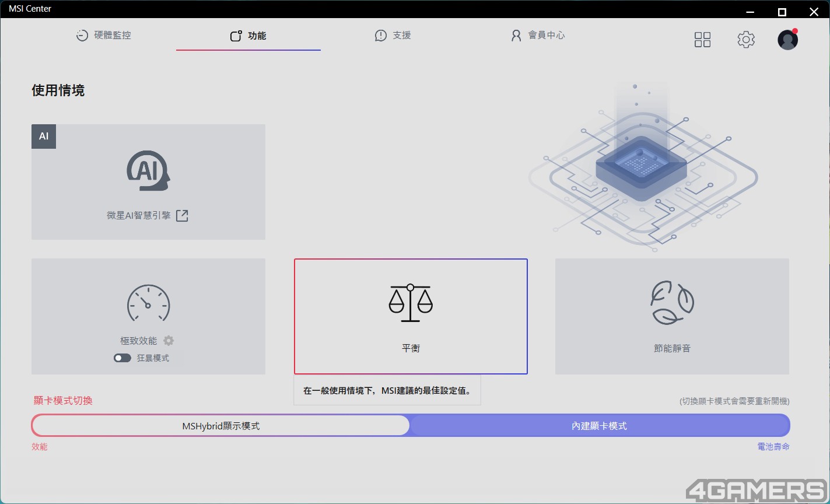
Task: Click the 平衡 scenario card label
Action: click(411, 348)
